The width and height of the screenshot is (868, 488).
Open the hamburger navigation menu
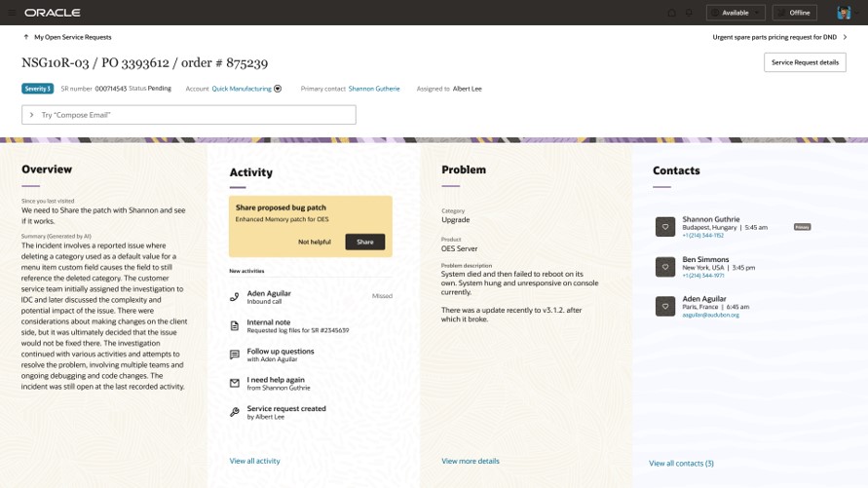[12, 12]
